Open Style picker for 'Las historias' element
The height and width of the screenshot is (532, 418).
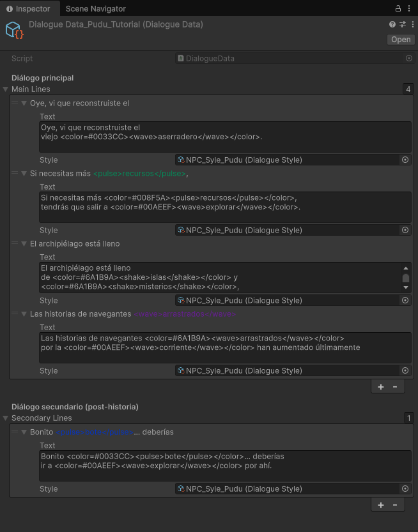405,370
